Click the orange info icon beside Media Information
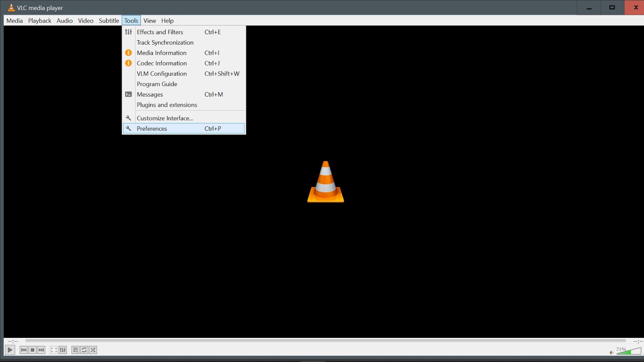644x362 pixels. pos(128,53)
